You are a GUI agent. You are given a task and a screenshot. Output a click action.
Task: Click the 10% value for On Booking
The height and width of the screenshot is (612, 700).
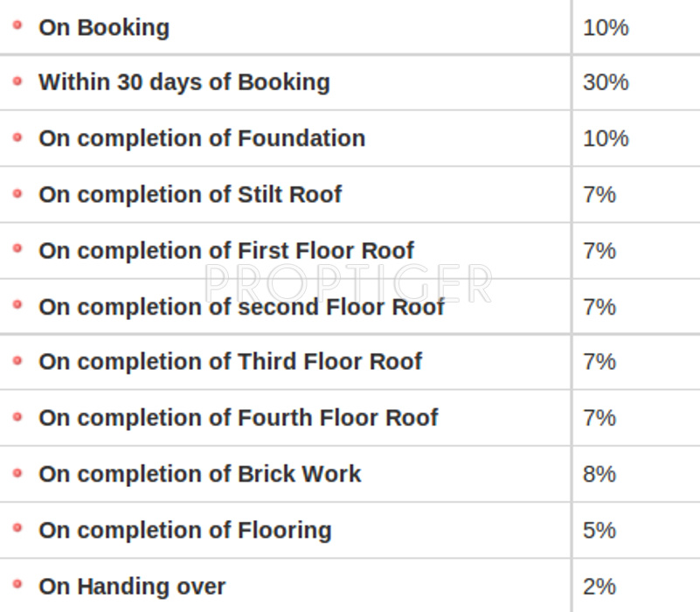tap(606, 27)
